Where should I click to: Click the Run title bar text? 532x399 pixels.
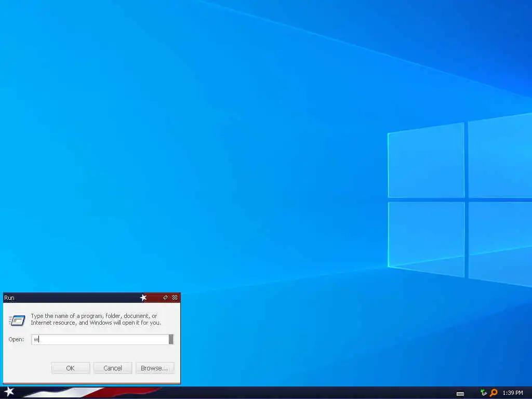[9, 298]
